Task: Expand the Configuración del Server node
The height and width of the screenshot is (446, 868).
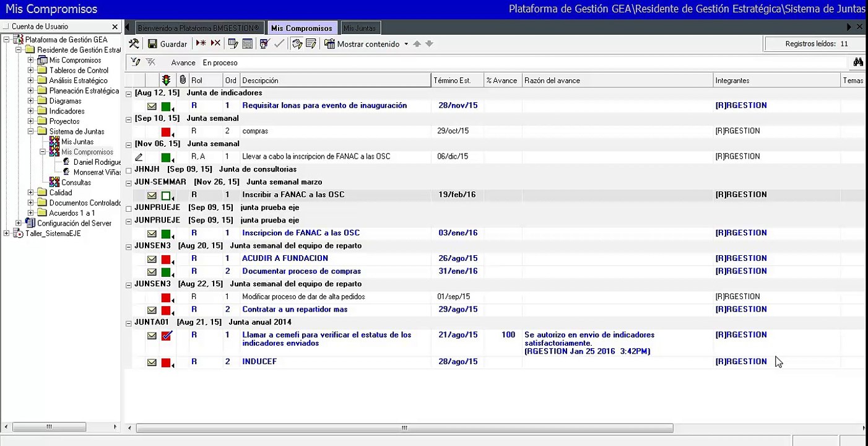Action: pyautogui.click(x=19, y=223)
